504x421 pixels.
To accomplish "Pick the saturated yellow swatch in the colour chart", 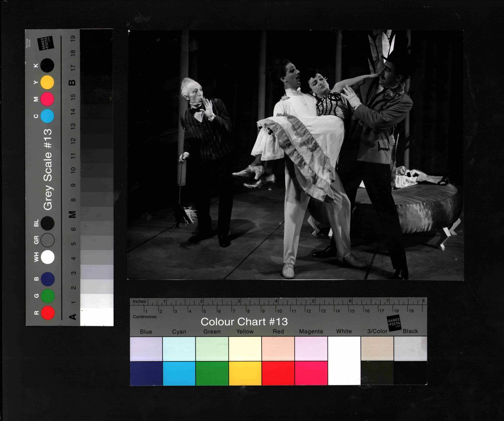I will tap(245, 373).
